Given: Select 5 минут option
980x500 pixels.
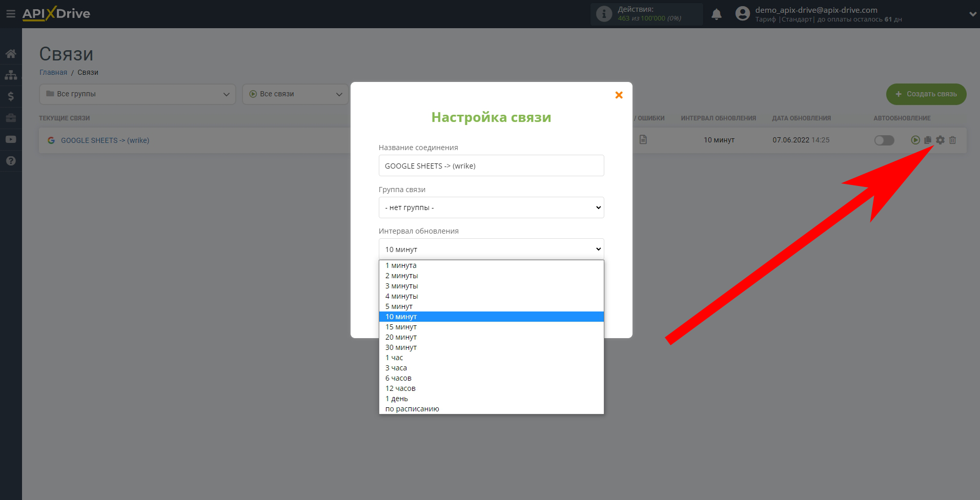Looking at the screenshot, I should (492, 306).
